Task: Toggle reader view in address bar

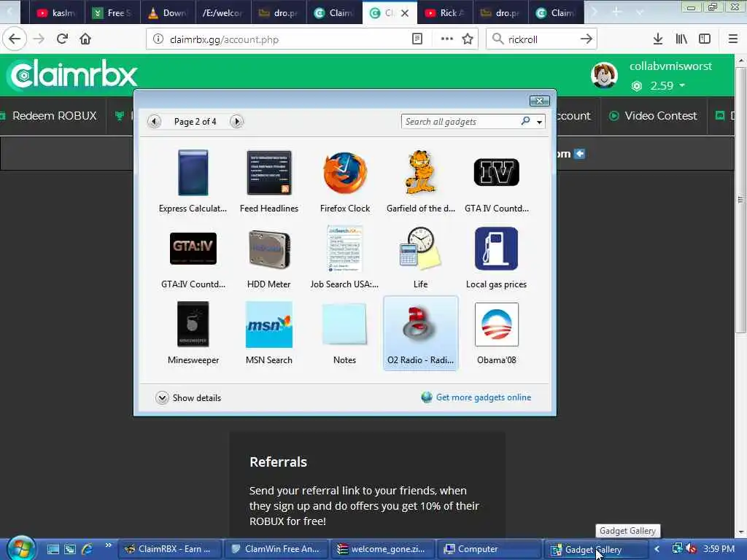Action: click(x=417, y=39)
